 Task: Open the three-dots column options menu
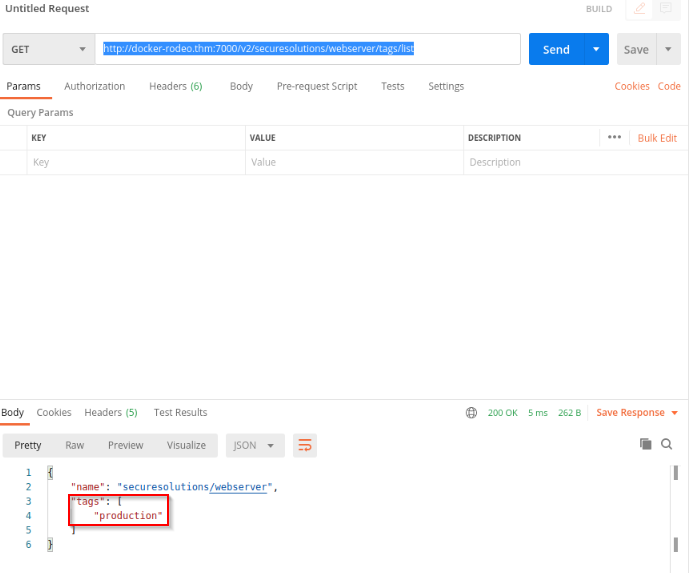(x=614, y=137)
